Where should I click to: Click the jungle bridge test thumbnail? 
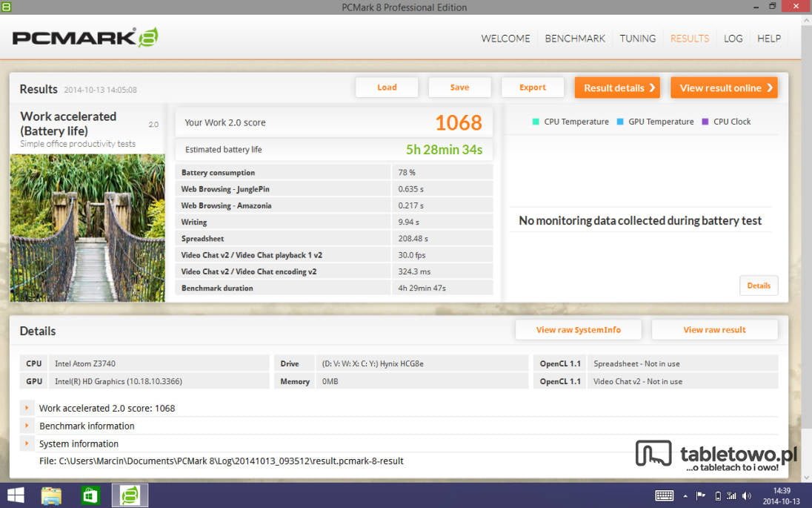(x=87, y=228)
